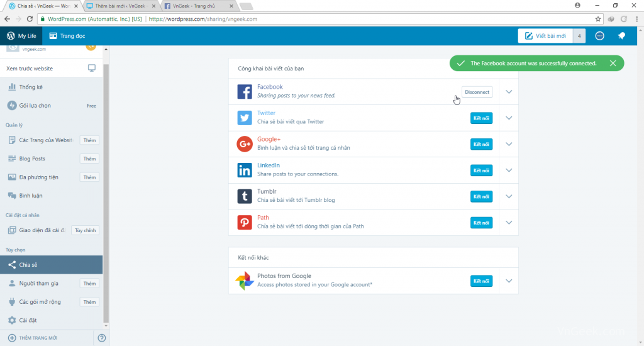Click the website preview monitor icon

[92, 68]
